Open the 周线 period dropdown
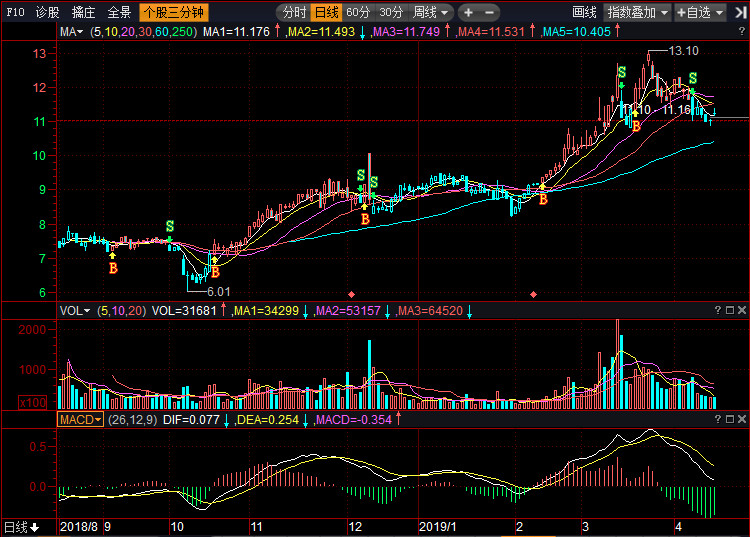The width and height of the screenshot is (750, 537). coord(432,13)
